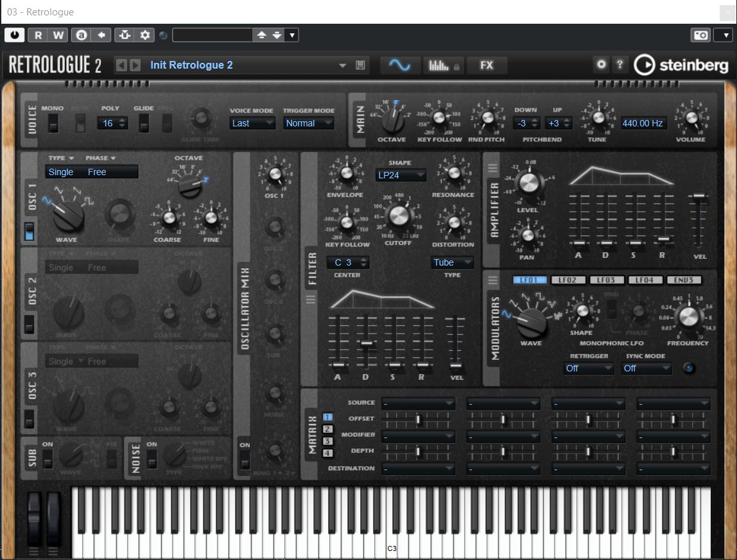The height and width of the screenshot is (560, 737).
Task: Toggle the Glide switch
Action: 144,123
